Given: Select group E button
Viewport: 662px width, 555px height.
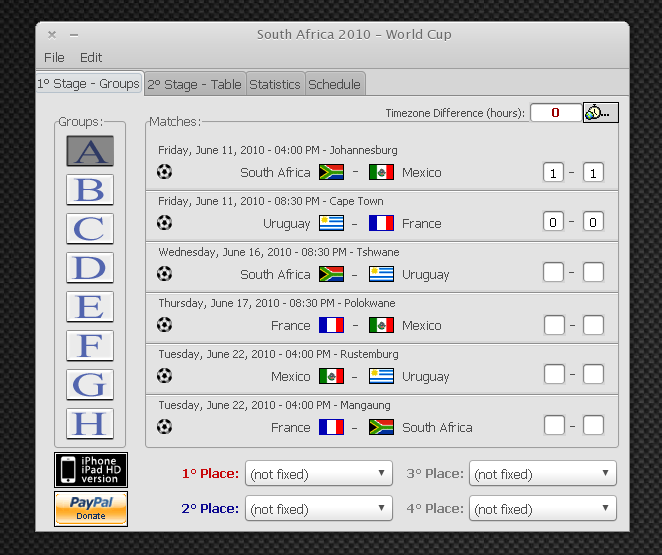Looking at the screenshot, I should 90,306.
